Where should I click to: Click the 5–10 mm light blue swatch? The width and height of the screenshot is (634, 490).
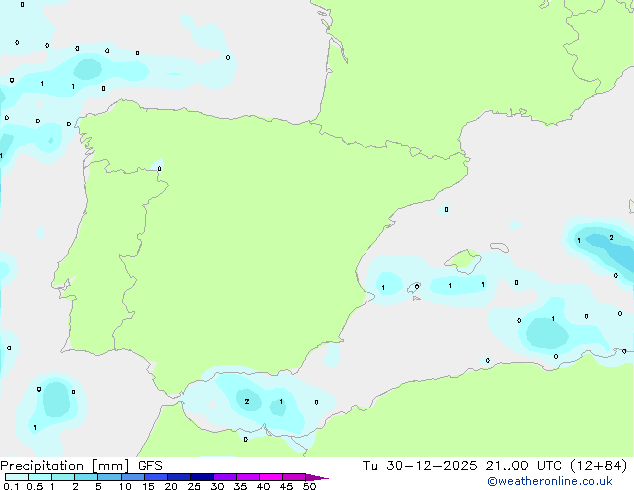coord(109,477)
